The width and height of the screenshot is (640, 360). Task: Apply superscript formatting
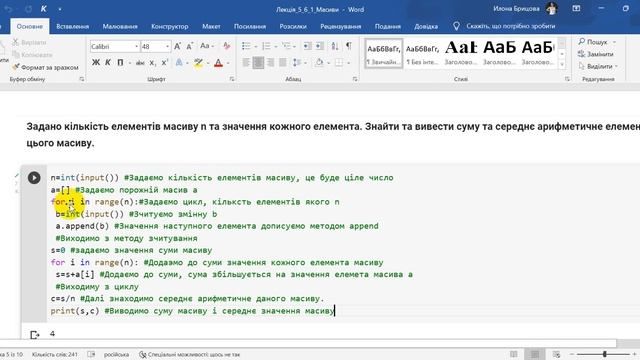(164, 62)
